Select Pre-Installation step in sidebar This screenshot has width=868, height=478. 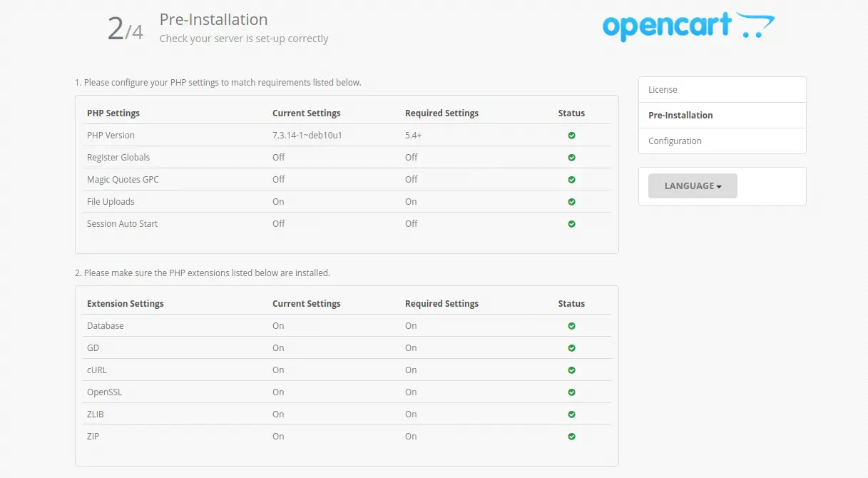[723, 116]
